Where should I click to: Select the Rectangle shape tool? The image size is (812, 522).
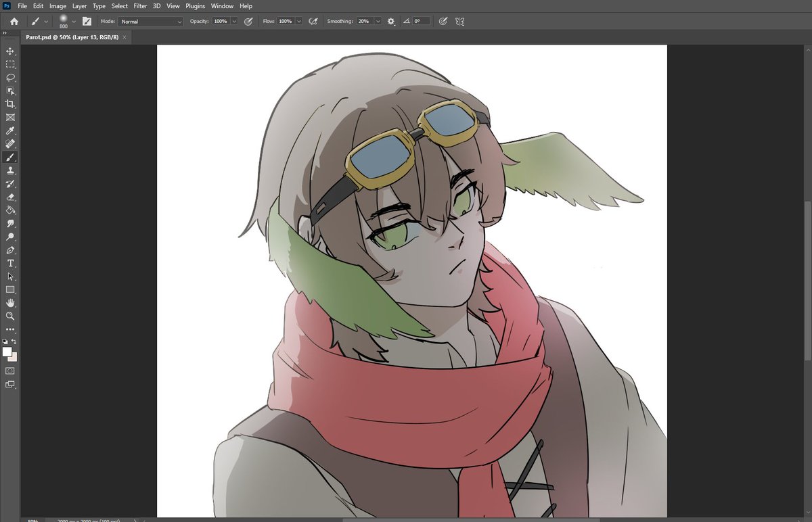click(x=10, y=289)
